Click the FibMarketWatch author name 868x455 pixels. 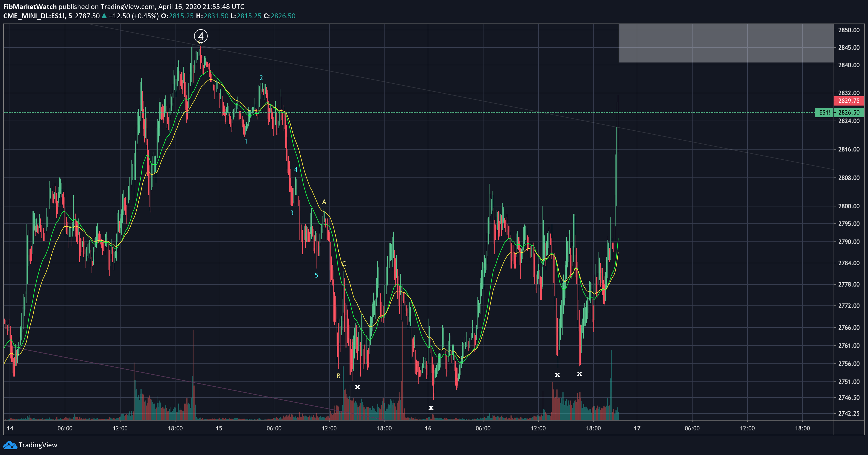pos(30,6)
